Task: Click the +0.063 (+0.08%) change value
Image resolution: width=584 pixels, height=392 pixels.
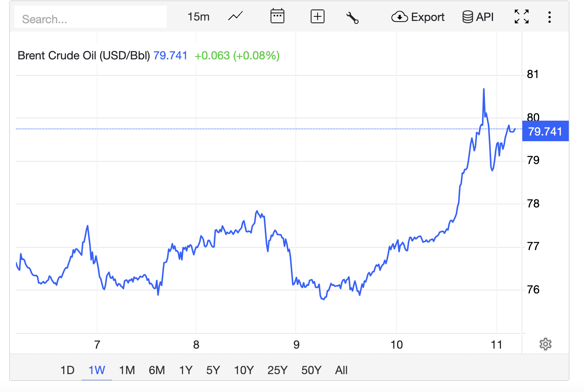Action: tap(237, 56)
